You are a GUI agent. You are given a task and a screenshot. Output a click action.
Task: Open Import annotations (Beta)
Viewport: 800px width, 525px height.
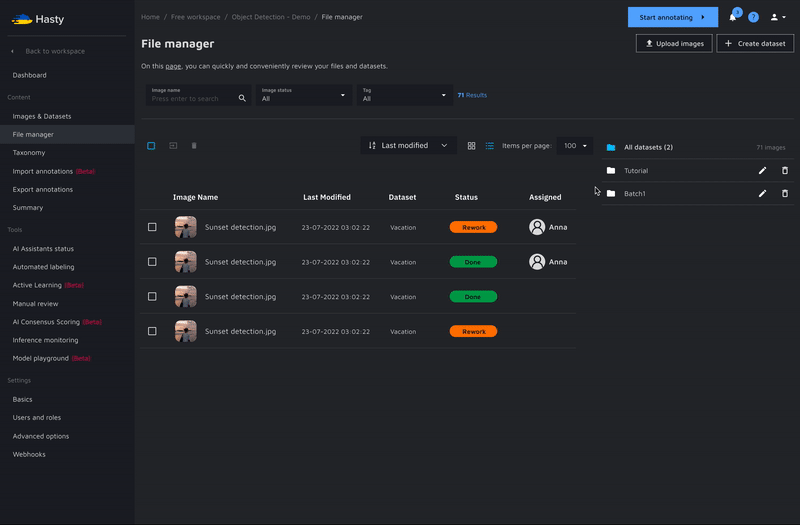(x=54, y=171)
